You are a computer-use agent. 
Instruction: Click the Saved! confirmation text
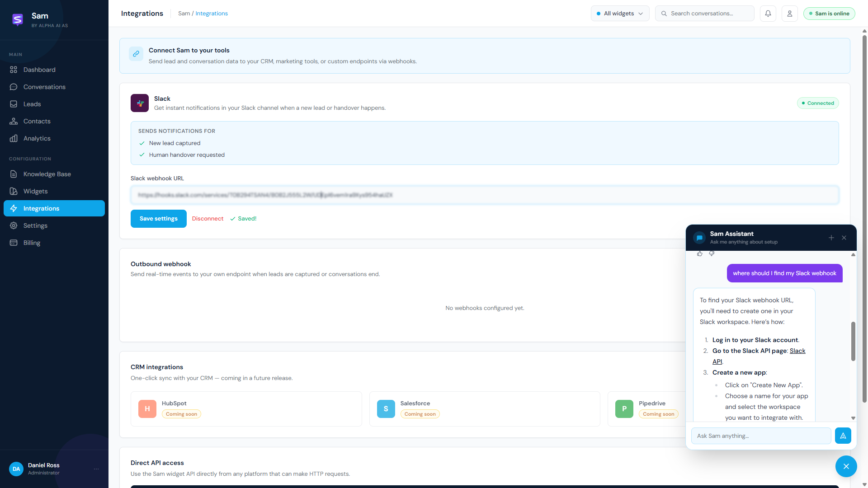tap(243, 219)
